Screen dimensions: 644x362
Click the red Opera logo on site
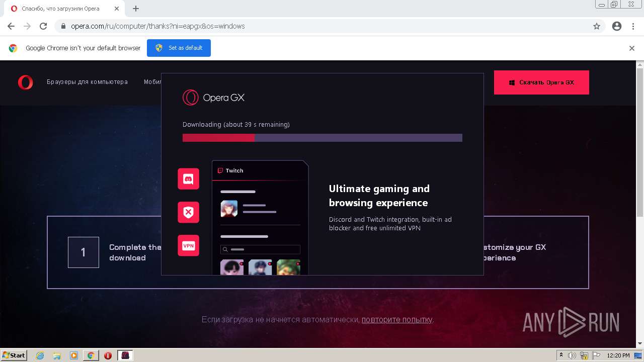pyautogui.click(x=25, y=82)
